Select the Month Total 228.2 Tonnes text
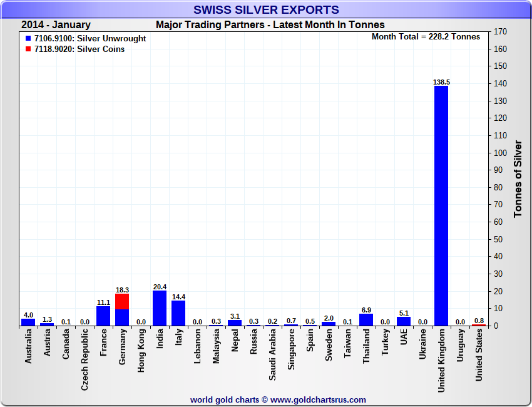This screenshot has width=532, height=407. [x=426, y=36]
